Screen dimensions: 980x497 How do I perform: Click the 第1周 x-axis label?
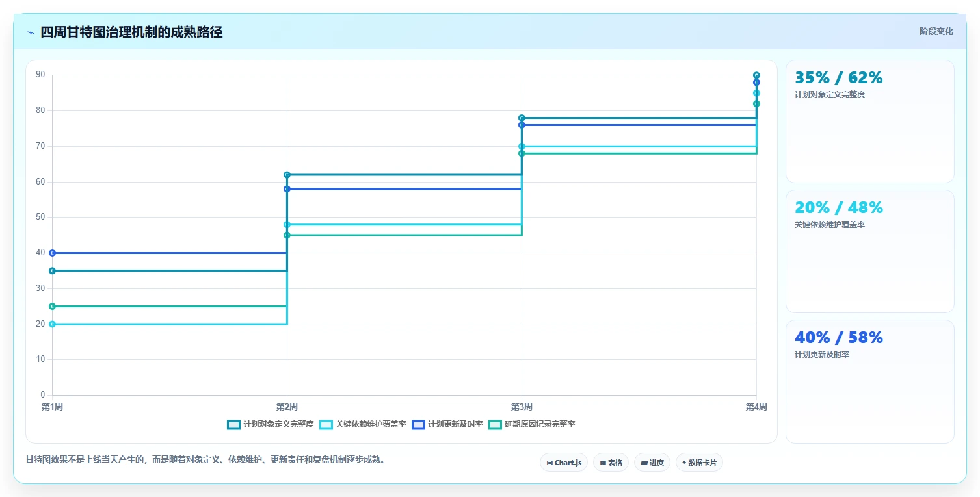[52, 407]
